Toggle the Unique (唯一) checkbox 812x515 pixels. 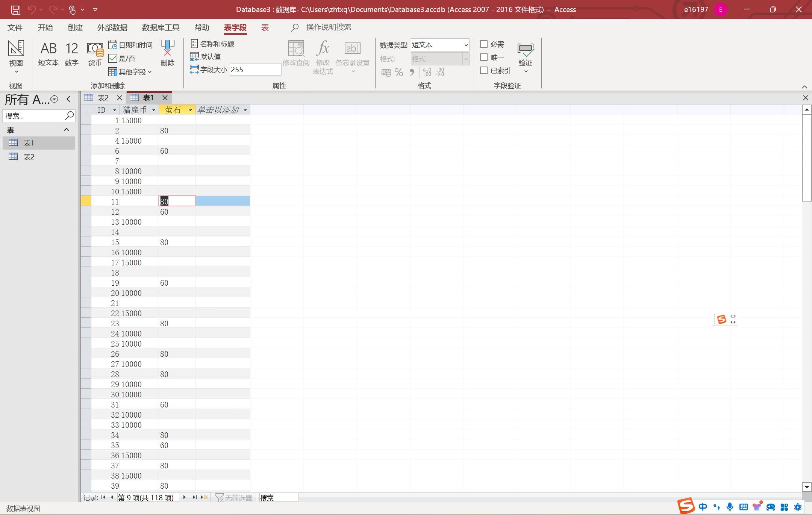tap(484, 57)
